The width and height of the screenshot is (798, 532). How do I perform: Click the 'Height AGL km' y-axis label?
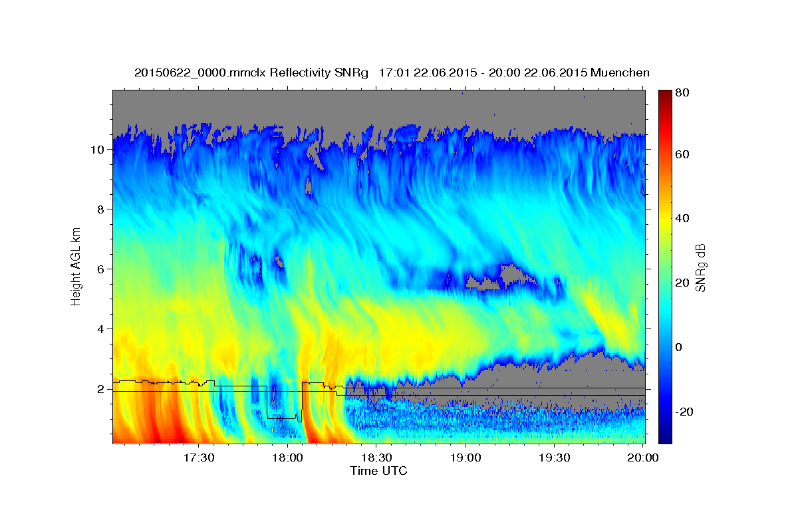tap(76, 266)
